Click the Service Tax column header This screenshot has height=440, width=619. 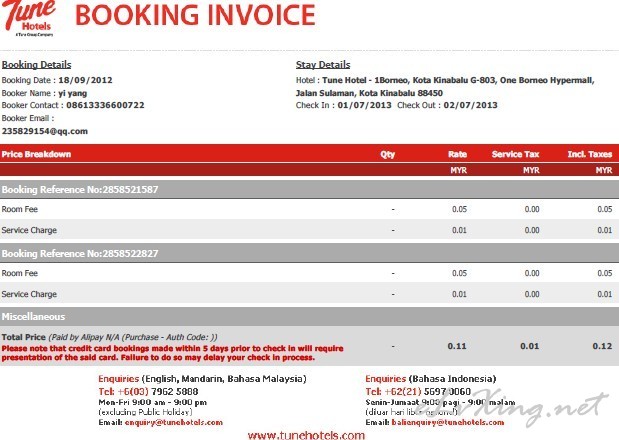(516, 154)
